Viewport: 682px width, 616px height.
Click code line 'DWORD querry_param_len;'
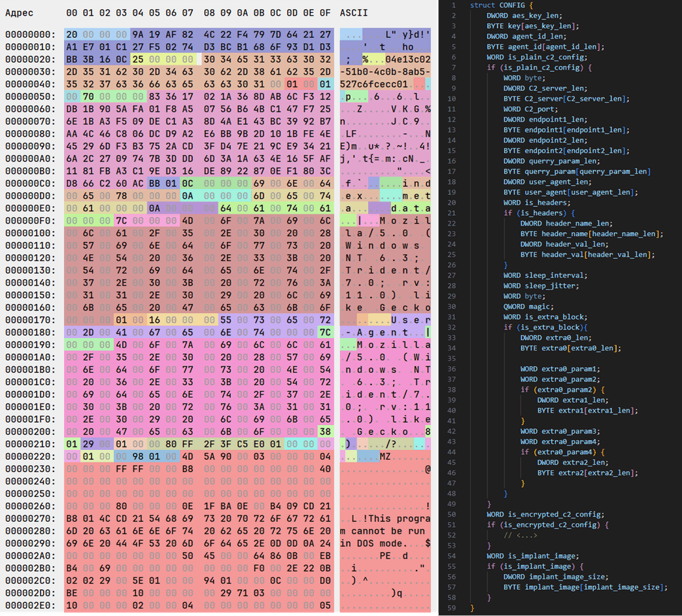click(551, 161)
